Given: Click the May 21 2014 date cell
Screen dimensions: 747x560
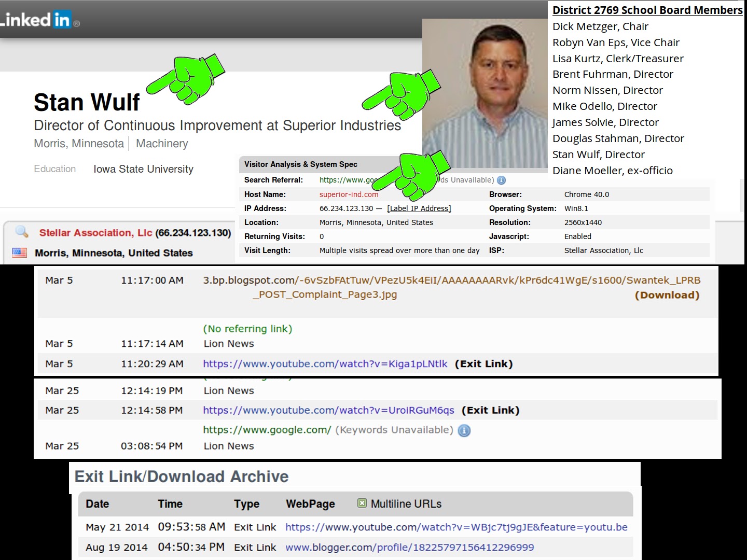Looking at the screenshot, I should pyautogui.click(x=117, y=527).
